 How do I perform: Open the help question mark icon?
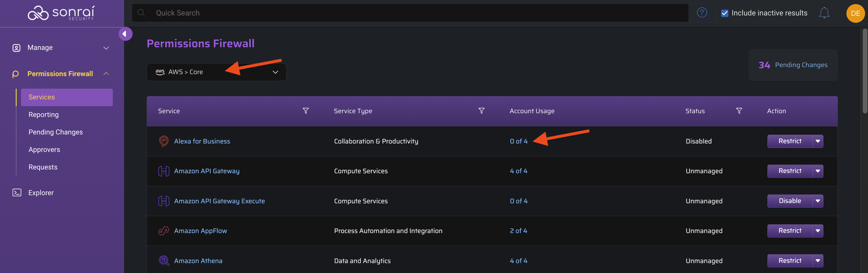click(702, 13)
